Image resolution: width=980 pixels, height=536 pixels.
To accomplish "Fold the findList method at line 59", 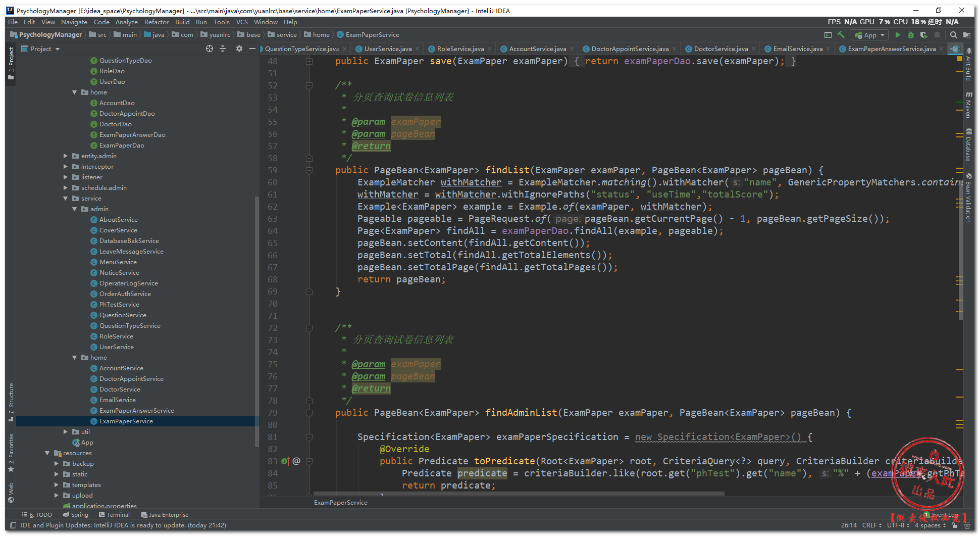I will click(x=309, y=170).
